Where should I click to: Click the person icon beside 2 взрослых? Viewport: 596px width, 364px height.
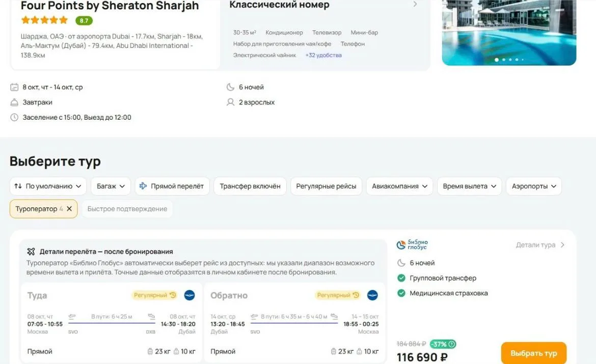[230, 102]
